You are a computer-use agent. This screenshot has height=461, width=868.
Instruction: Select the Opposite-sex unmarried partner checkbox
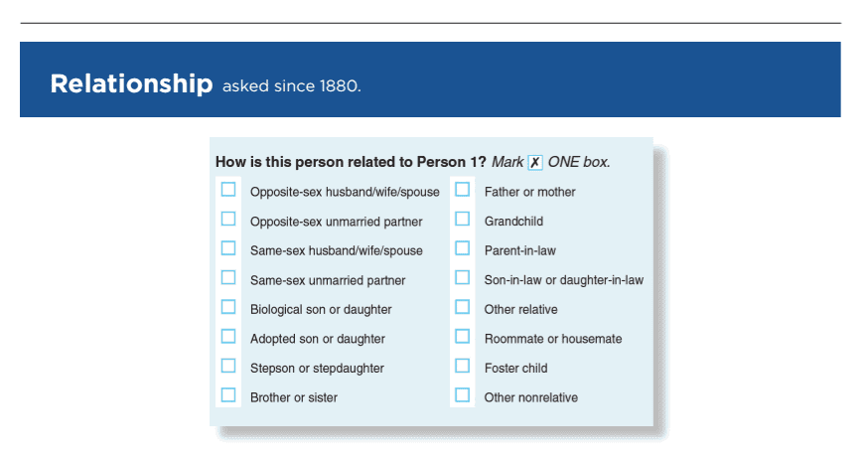tap(228, 219)
